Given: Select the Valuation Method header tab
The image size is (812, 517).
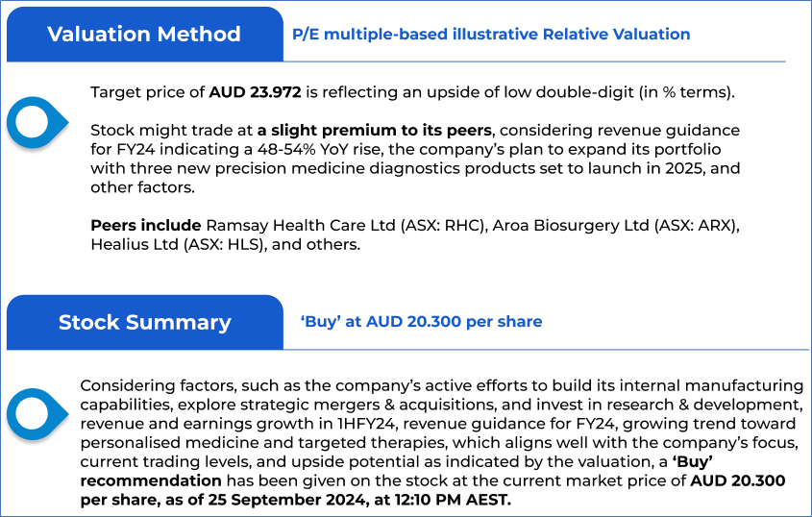Looking at the screenshot, I should pos(144,35).
